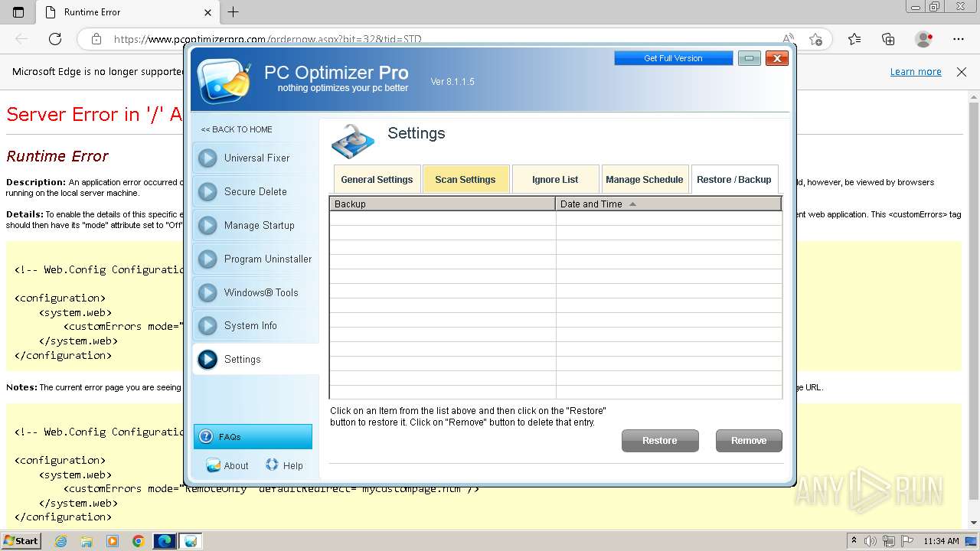The width and height of the screenshot is (980, 551).
Task: Select the Runtime Error browser tab
Action: [x=128, y=12]
